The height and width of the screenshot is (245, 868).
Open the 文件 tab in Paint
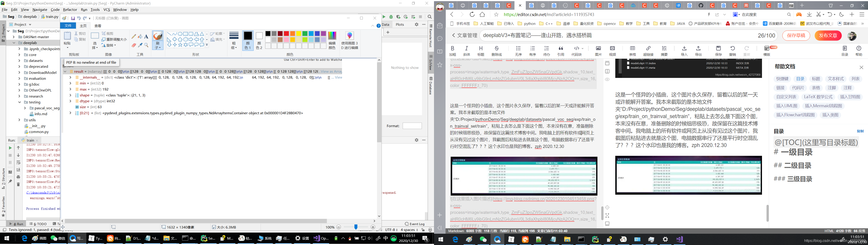(x=68, y=26)
